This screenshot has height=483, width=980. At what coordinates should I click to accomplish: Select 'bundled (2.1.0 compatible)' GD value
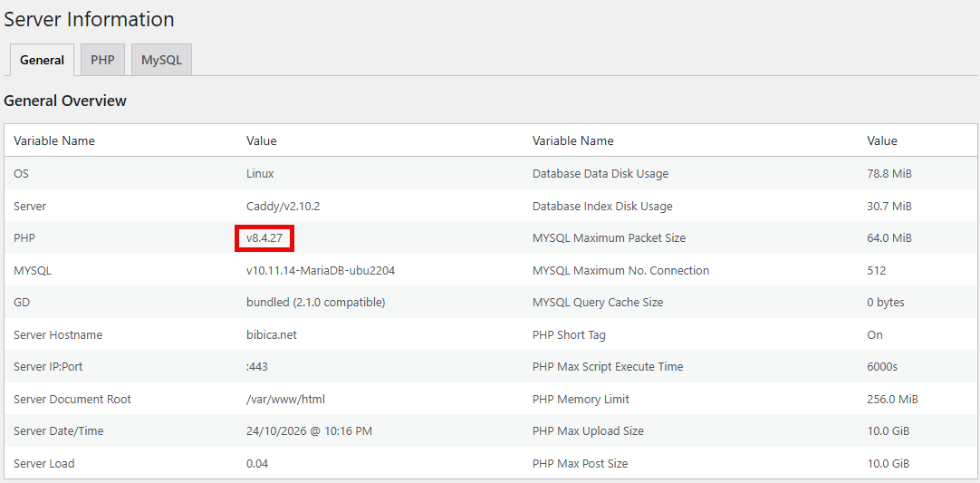(x=315, y=302)
